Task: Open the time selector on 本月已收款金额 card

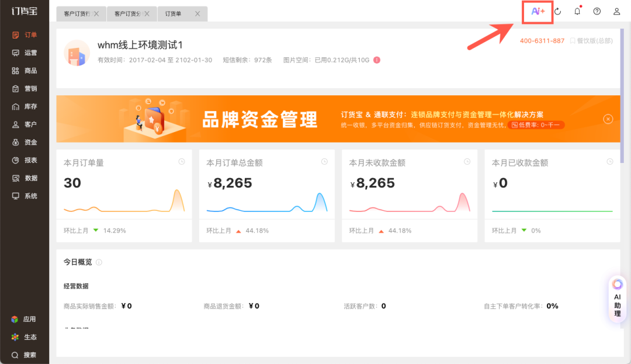Action: coord(609,162)
